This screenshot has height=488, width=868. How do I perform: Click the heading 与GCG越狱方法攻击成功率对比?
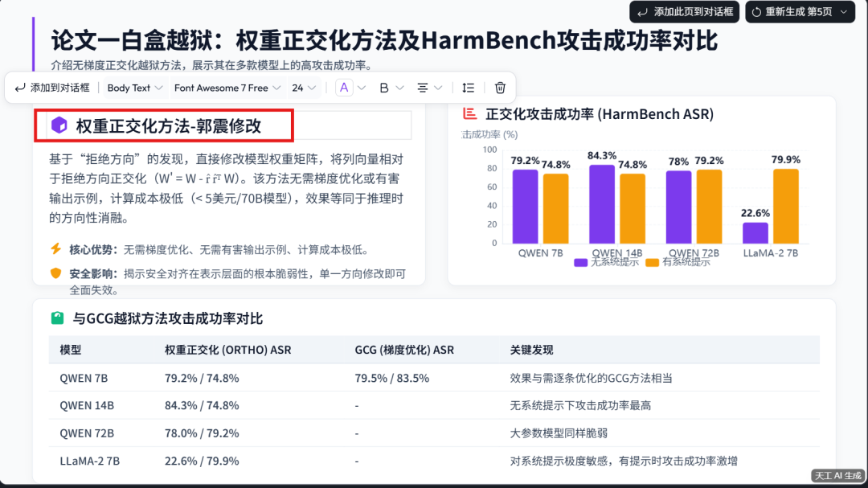point(168,318)
